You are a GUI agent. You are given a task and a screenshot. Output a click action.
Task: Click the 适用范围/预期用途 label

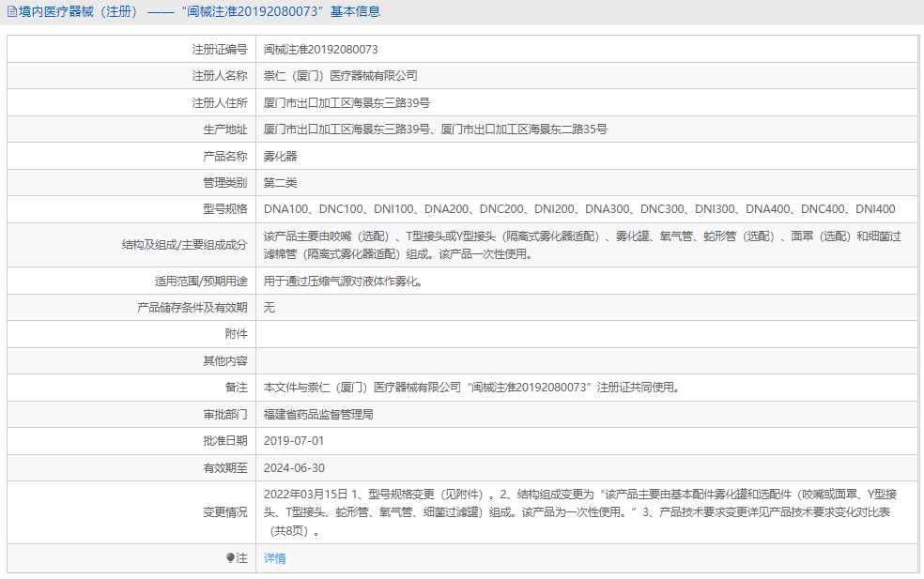[201, 282]
